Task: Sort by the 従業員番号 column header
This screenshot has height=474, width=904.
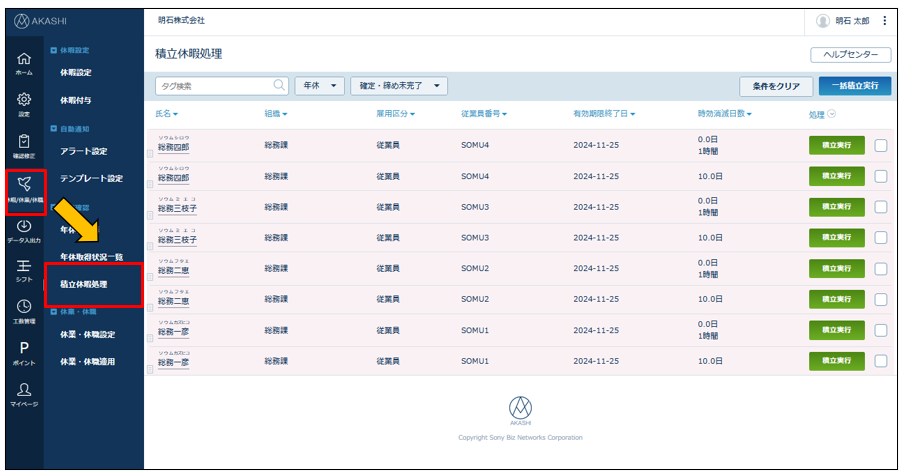Action: pos(484,114)
